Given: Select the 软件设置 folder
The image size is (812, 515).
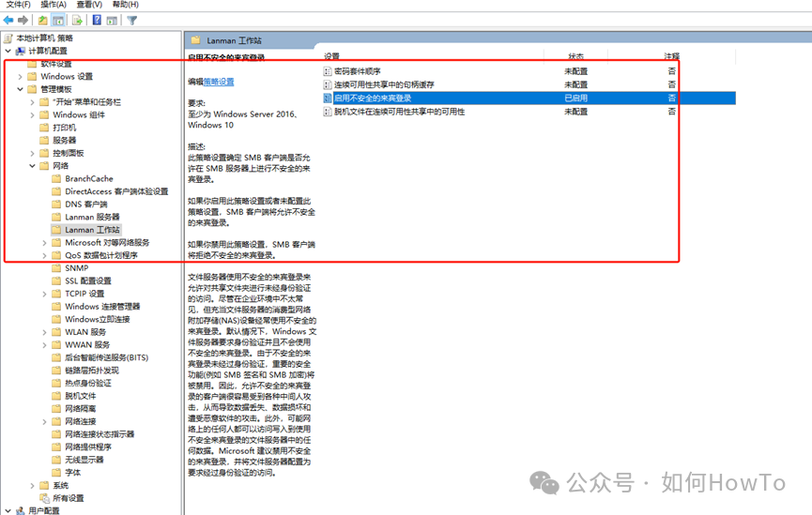Looking at the screenshot, I should (x=56, y=64).
